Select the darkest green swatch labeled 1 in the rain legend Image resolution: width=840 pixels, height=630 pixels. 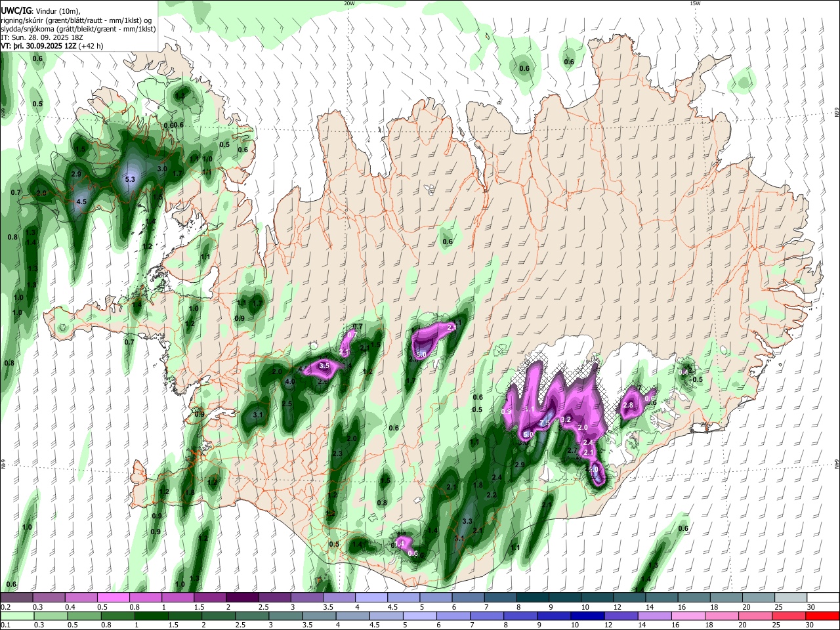click(x=152, y=616)
